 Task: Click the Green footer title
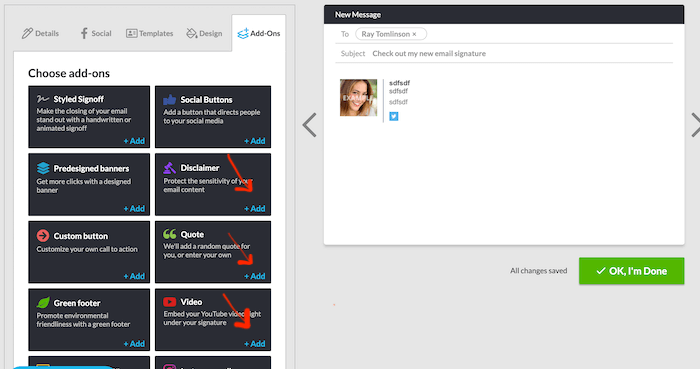[x=77, y=303]
